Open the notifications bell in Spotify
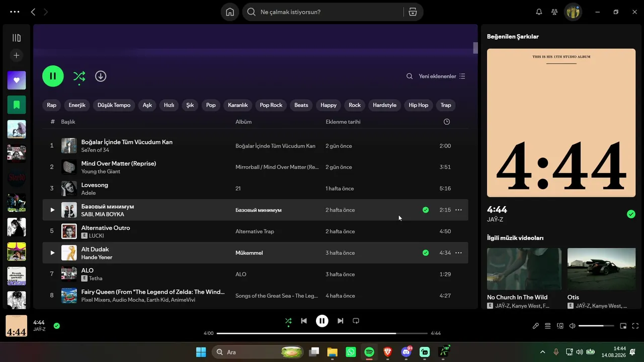 539,12
